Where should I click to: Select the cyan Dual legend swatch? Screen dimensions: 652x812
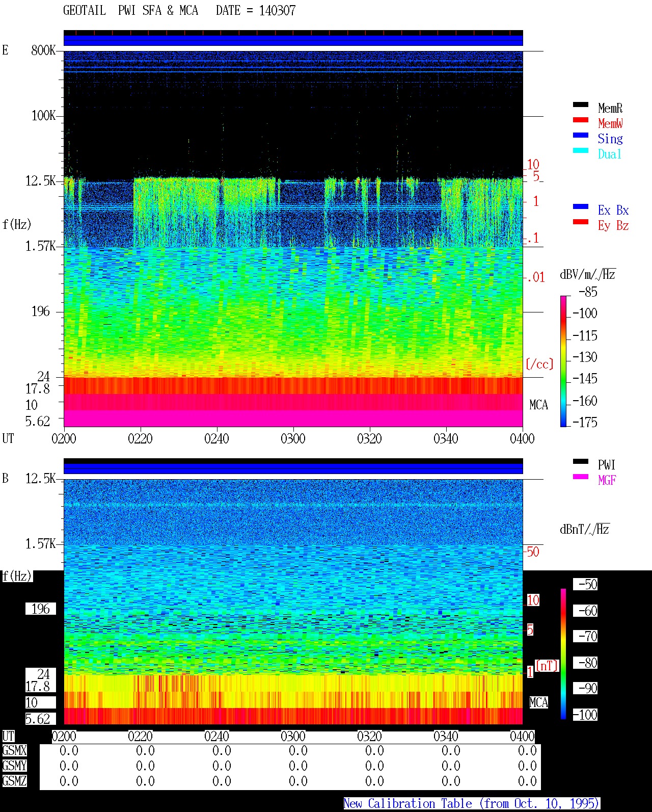tap(581, 150)
